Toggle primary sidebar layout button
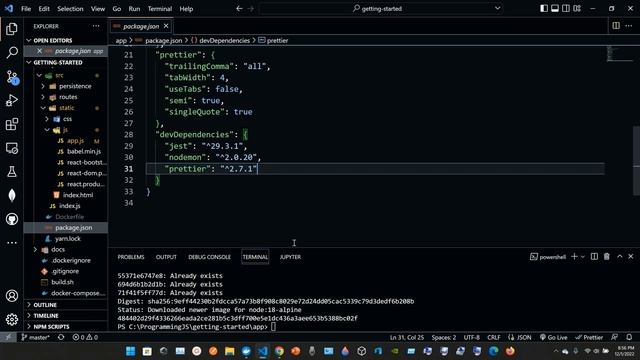Viewport: 640px width, 360px height. point(544,8)
